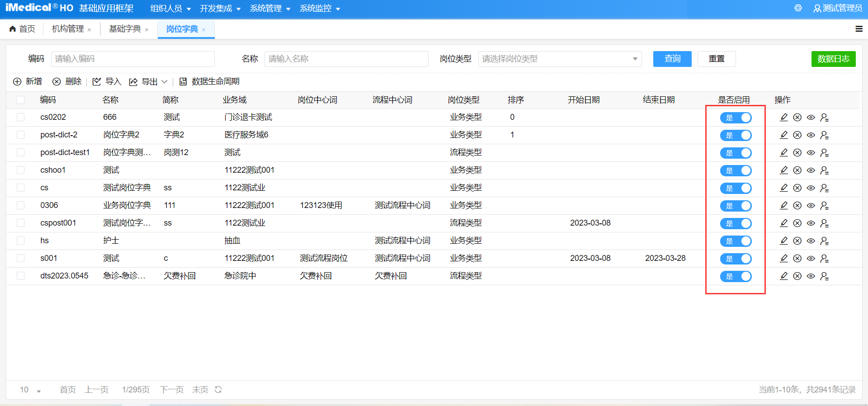Click the refresh icon in pagination bar
Screen dimensions: 868x406
tap(218, 390)
